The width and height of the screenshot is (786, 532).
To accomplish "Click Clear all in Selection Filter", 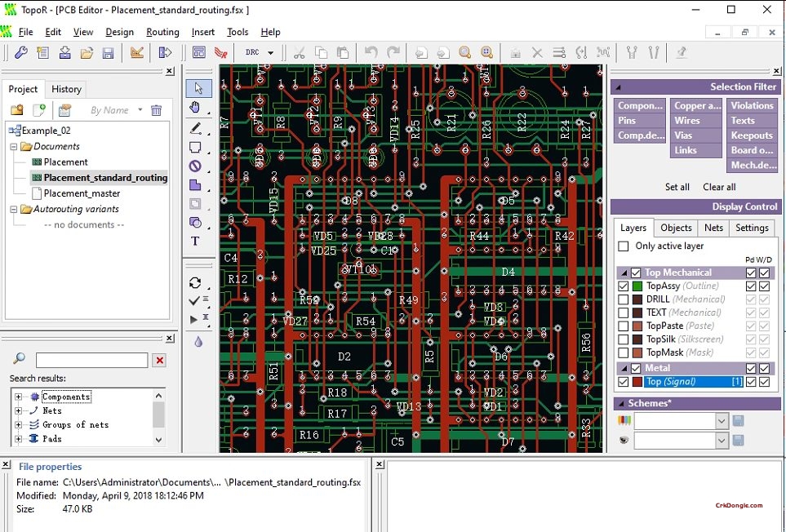I will click(719, 187).
